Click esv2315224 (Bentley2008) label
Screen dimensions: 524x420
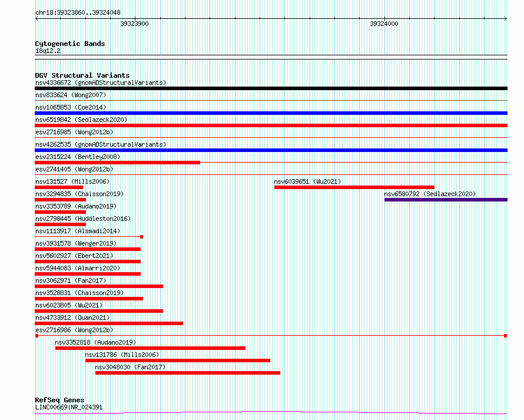pyautogui.click(x=78, y=157)
